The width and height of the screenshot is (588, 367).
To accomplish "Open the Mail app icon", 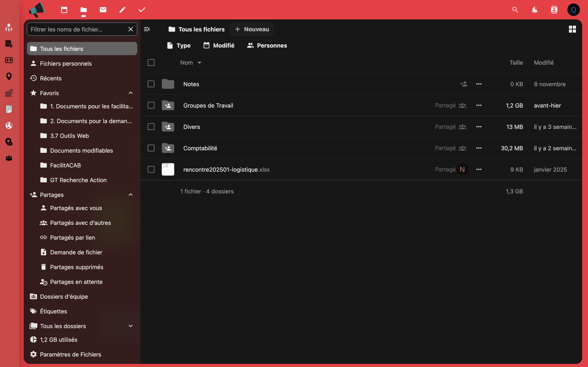I will click(103, 10).
